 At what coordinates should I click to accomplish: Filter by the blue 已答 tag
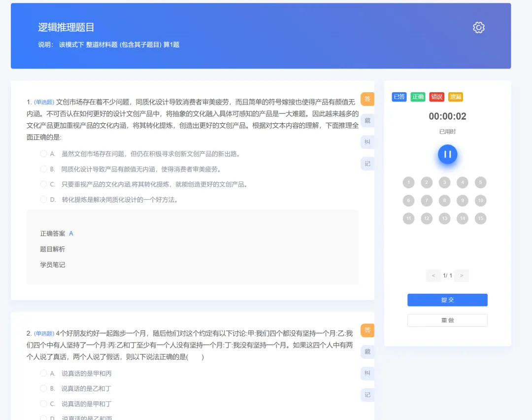point(399,97)
